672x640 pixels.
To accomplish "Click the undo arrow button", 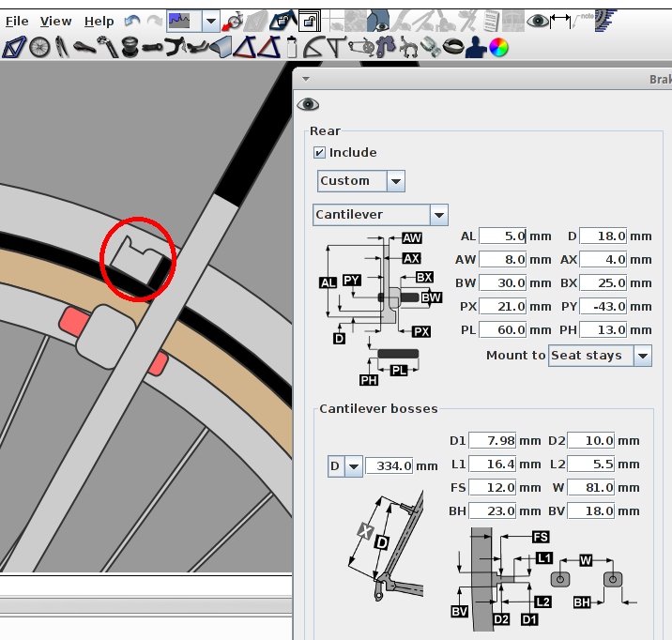I will pos(131,21).
